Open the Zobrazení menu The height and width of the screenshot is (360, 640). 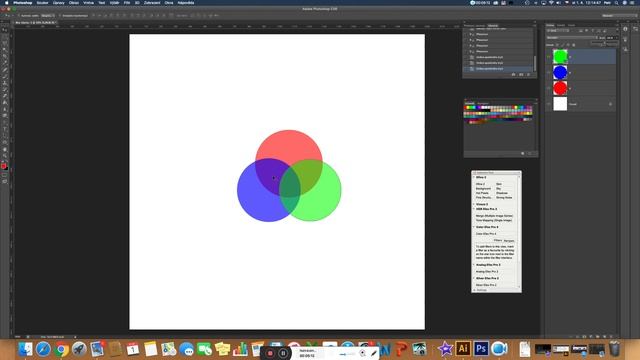pyautogui.click(x=152, y=3)
